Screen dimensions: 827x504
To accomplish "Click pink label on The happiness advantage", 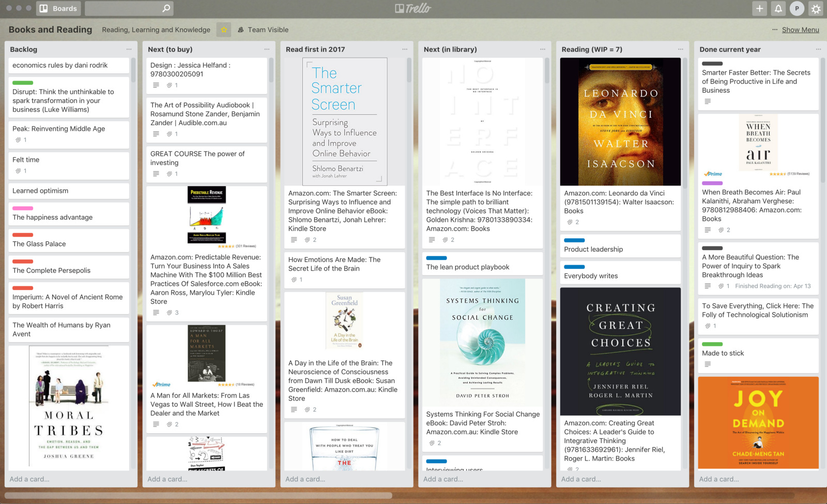I will (x=23, y=208).
